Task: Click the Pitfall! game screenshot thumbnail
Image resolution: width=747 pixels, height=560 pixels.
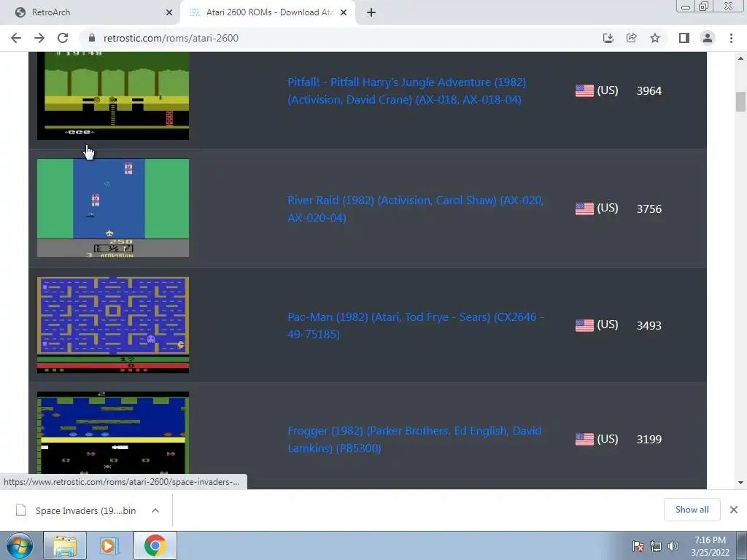Action: tap(113, 96)
